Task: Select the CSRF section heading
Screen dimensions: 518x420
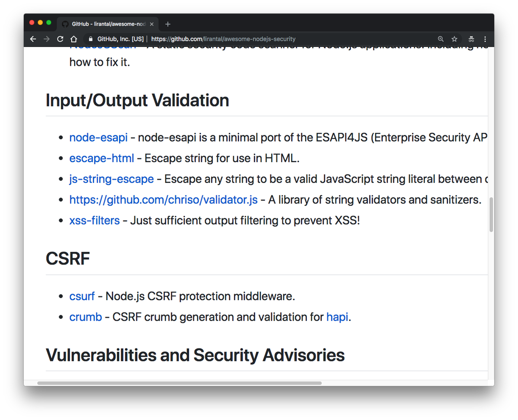Action: (68, 259)
